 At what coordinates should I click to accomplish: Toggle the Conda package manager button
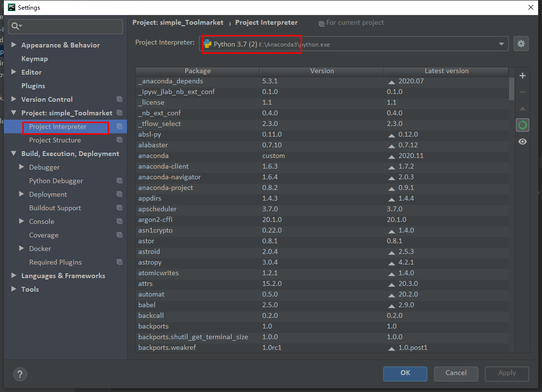coord(522,125)
